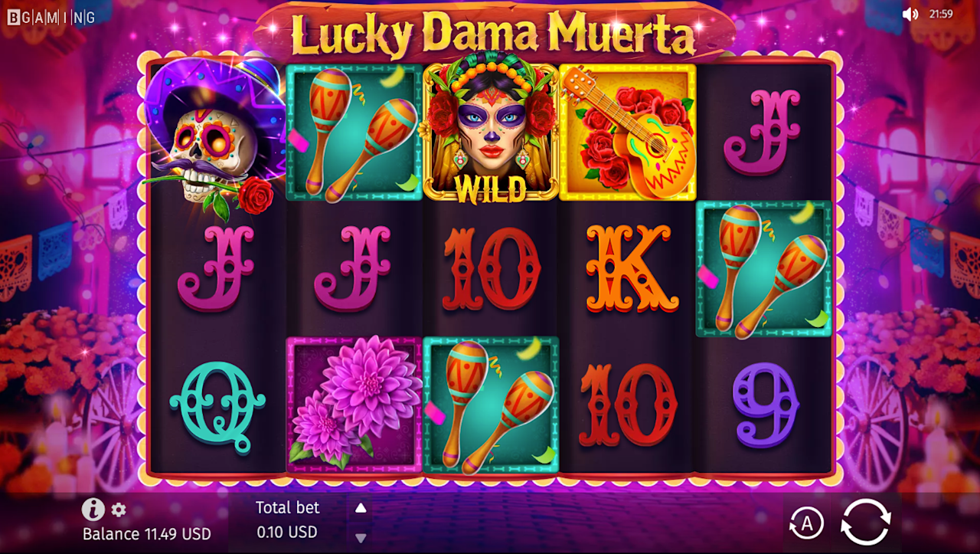The width and height of the screenshot is (980, 554).
Task: Click the Total bet 0.10 USD display
Action: tap(287, 520)
